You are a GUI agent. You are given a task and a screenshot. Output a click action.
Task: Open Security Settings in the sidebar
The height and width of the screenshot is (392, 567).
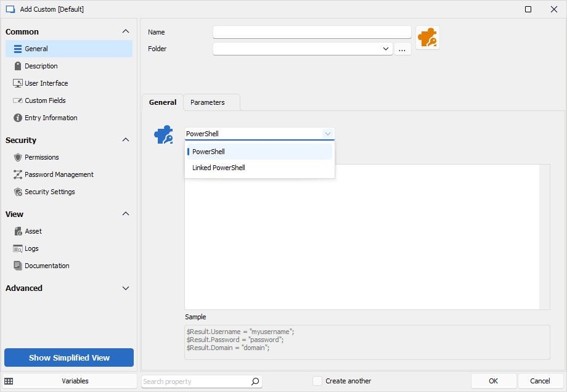(49, 192)
